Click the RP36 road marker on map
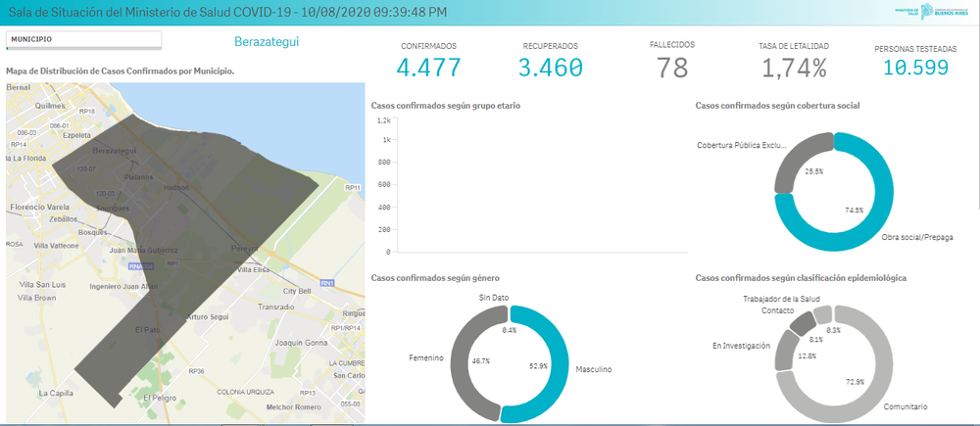This screenshot has width=980, height=426. click(196, 371)
